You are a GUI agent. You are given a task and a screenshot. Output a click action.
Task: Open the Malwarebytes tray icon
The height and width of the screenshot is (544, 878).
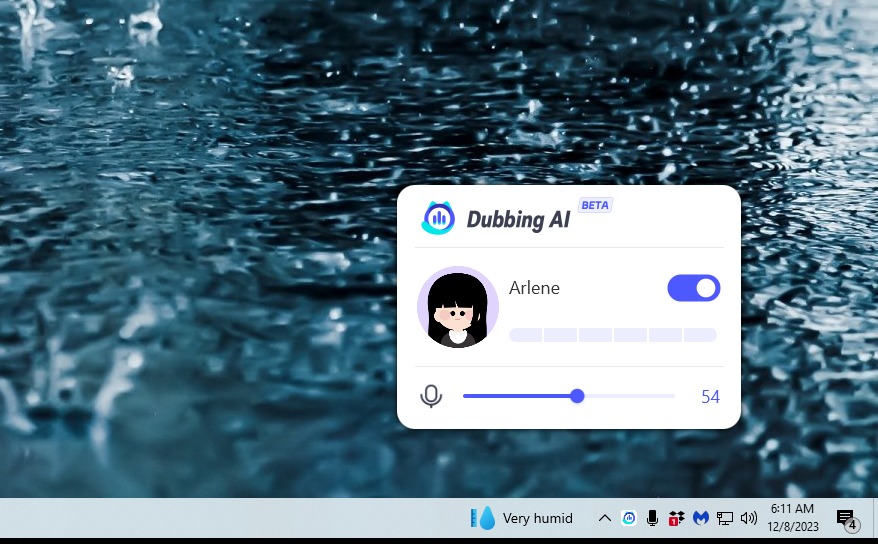point(700,518)
